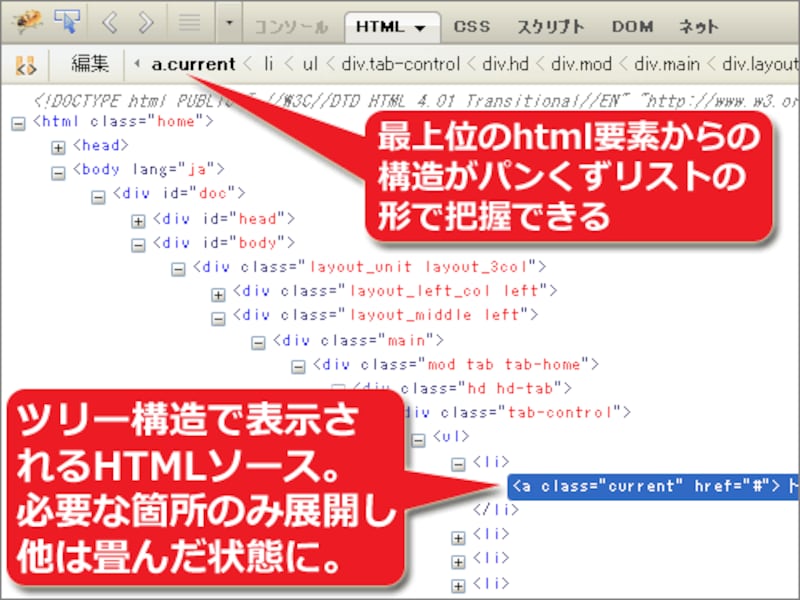800x600 pixels.
Task: Click the lines icon in the toolbar
Action: click(x=188, y=22)
